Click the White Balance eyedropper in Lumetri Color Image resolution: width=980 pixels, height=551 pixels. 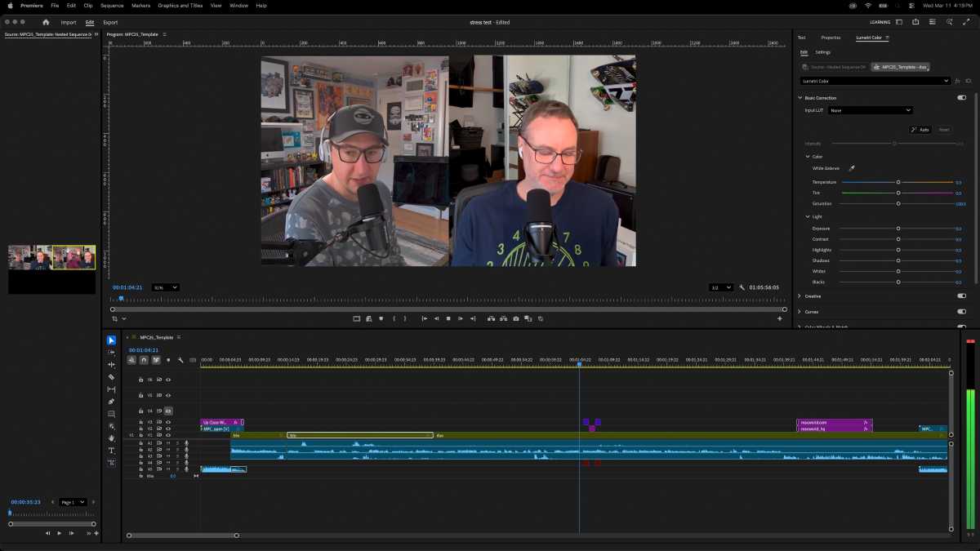tap(852, 168)
